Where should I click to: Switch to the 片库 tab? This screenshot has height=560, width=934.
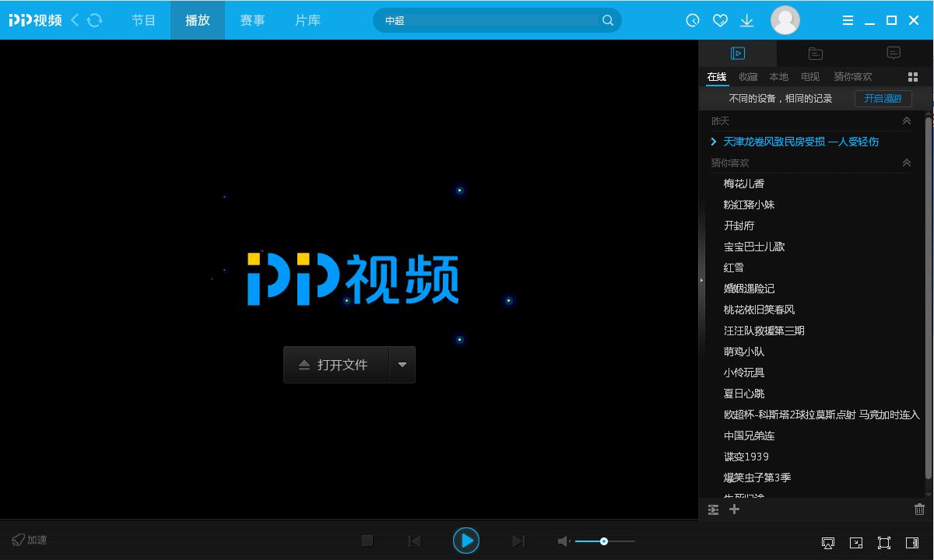click(307, 20)
